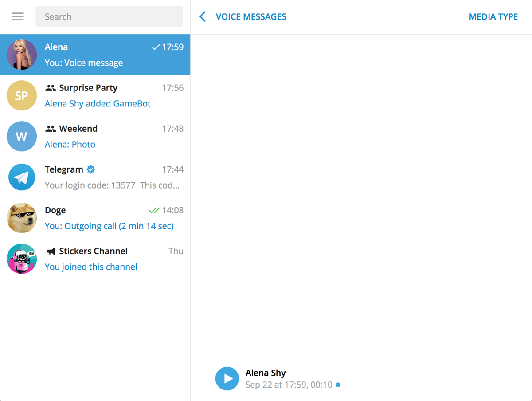Select the Weekend chat name
Screen dimensions: 532x401
tap(78, 129)
